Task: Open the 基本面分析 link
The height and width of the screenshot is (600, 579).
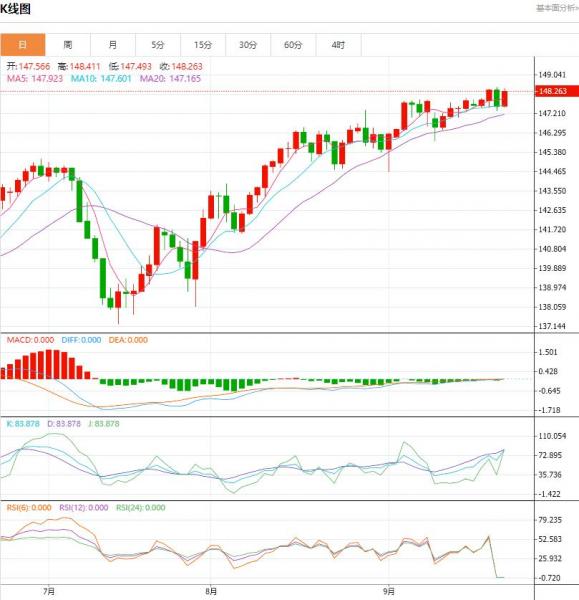Action: point(557,8)
